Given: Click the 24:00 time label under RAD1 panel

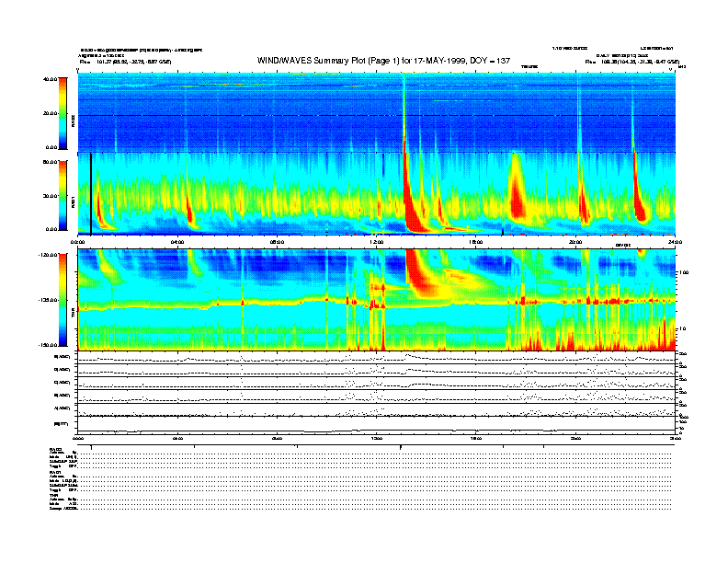Looking at the screenshot, I should 675,242.
